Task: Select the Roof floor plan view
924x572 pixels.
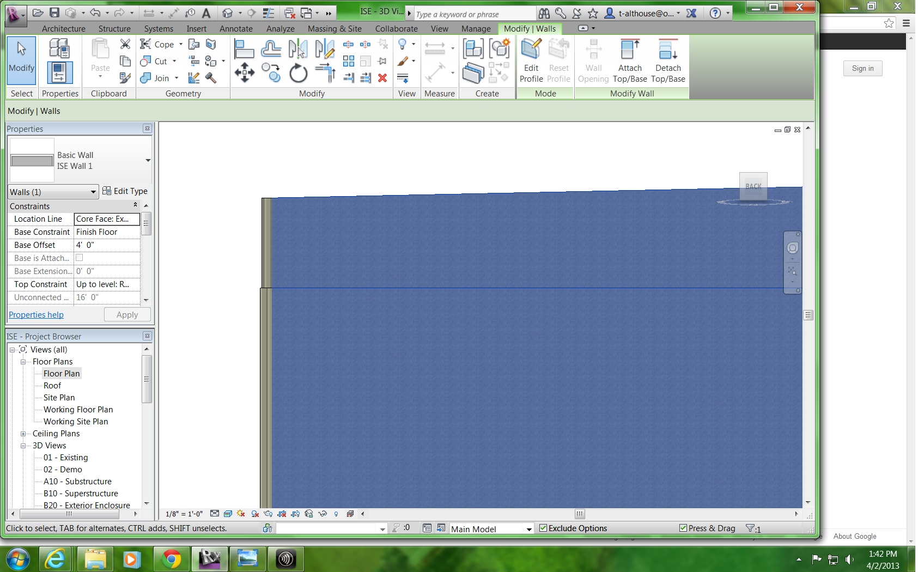Action: pos(52,386)
